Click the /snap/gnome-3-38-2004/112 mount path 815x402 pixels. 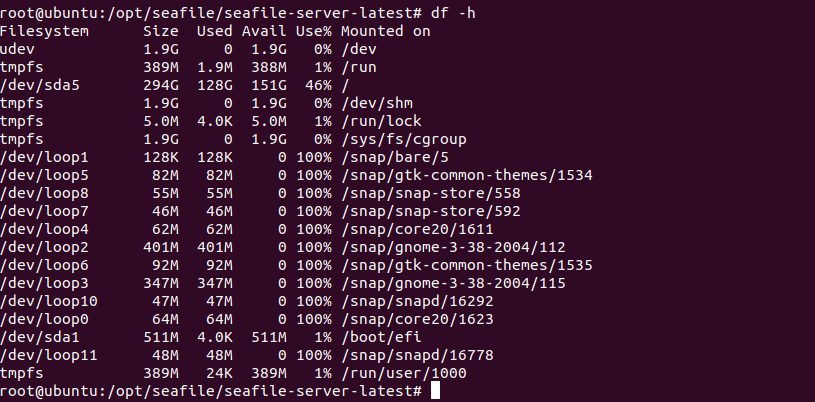coord(454,247)
